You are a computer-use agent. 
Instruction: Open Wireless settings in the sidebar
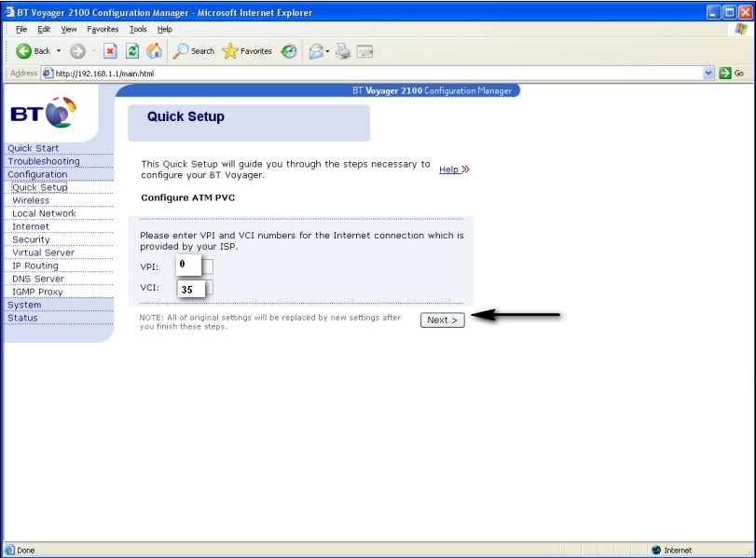tap(31, 200)
